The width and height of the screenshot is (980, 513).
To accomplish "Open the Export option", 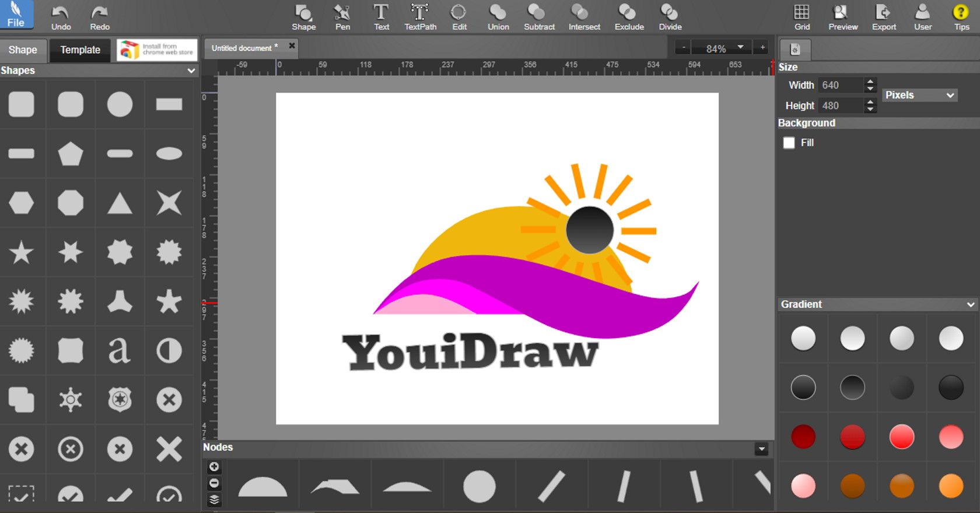I will pyautogui.click(x=883, y=17).
